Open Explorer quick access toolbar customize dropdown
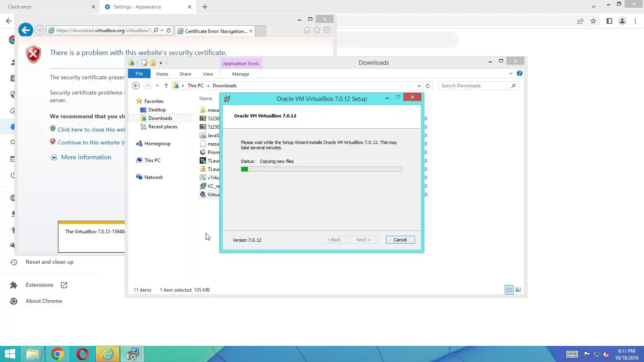This screenshot has width=644, height=362. 161,63
